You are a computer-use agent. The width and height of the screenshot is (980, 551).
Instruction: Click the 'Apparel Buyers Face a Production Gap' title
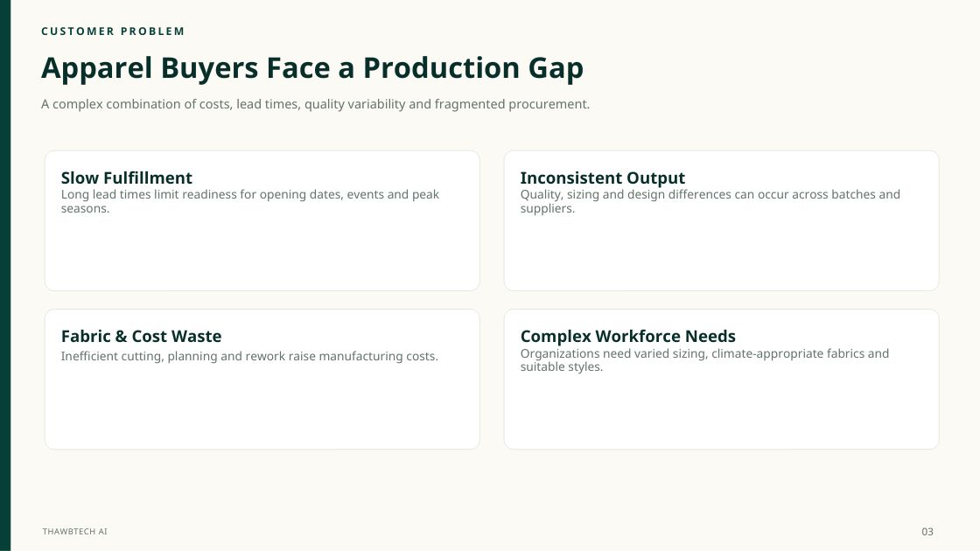tap(311, 68)
